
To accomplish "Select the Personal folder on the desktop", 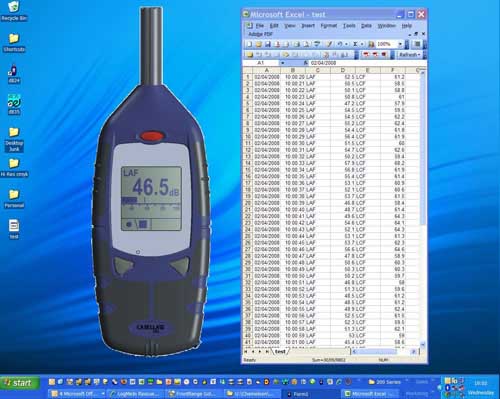I will click(14, 199).
